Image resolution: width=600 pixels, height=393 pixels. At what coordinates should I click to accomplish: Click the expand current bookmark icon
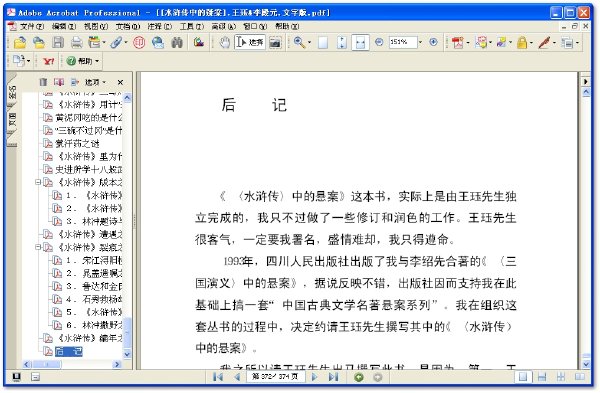75,82
